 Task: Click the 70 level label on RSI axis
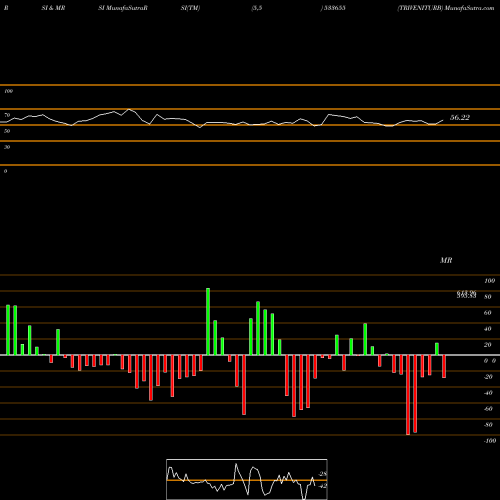coord(7,115)
